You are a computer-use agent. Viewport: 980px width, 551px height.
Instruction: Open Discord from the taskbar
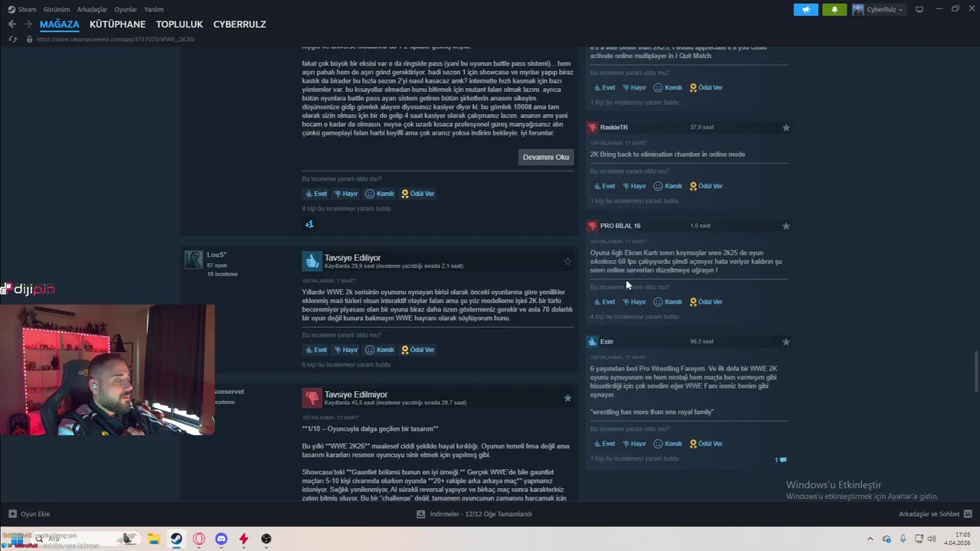[x=221, y=539]
